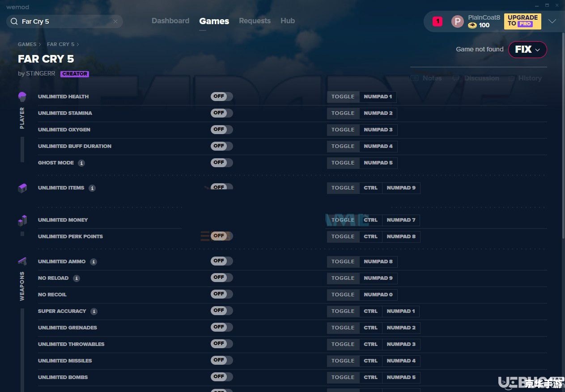Open the Requests tab
Screen dimensions: 565x392
click(x=255, y=21)
